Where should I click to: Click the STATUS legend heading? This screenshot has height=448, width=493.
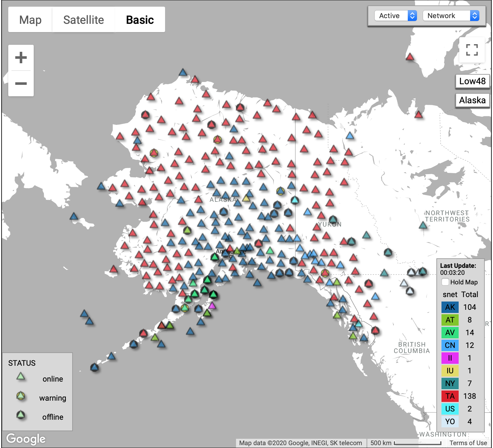(x=22, y=363)
